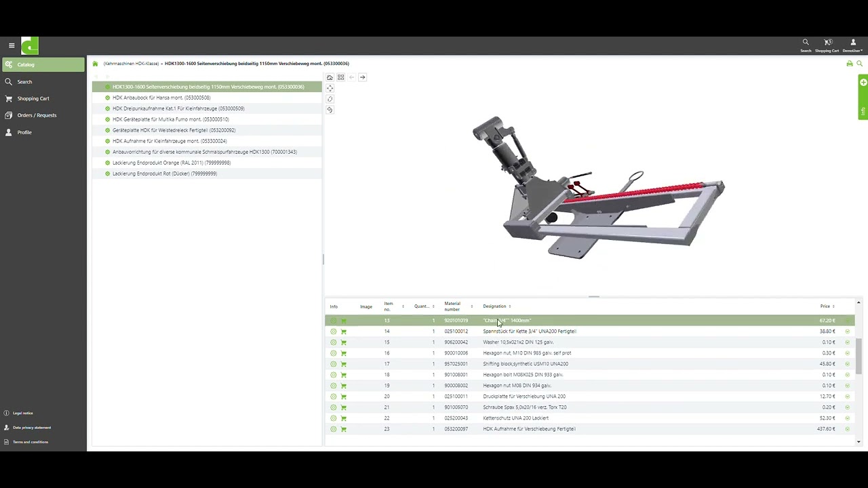Click the 3D model of the sweeper frame

coord(599,188)
